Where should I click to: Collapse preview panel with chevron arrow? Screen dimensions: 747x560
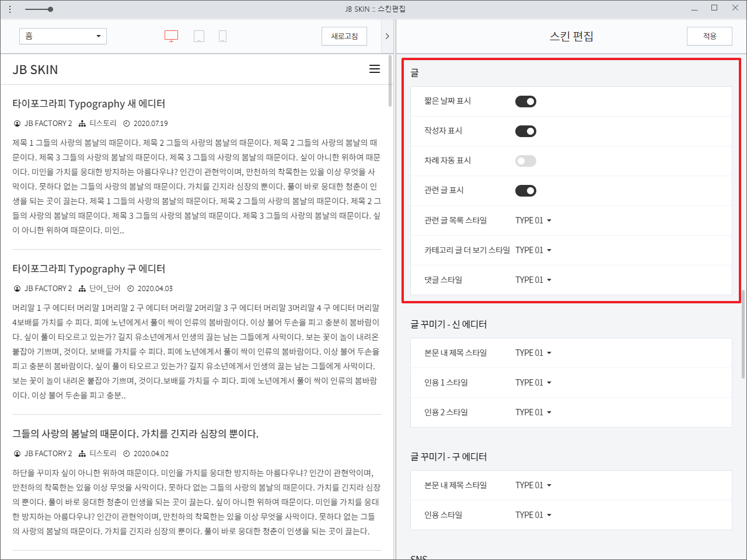click(387, 36)
